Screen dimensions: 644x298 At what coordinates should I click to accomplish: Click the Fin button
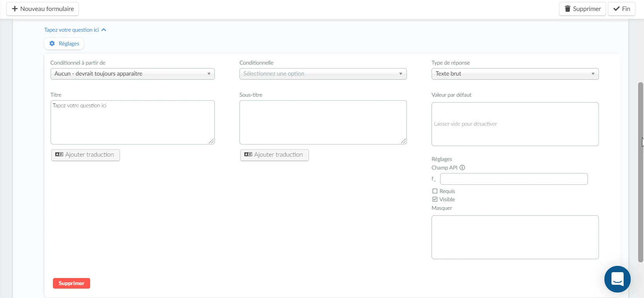(622, 9)
